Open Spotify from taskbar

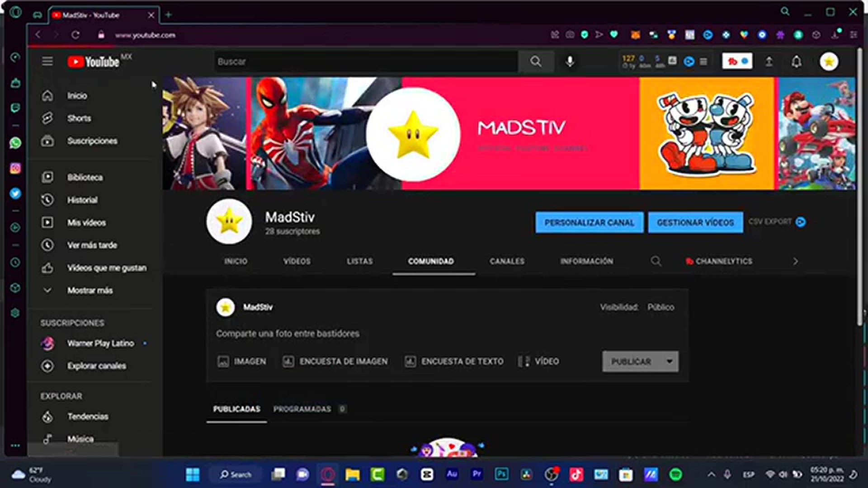coord(675,474)
